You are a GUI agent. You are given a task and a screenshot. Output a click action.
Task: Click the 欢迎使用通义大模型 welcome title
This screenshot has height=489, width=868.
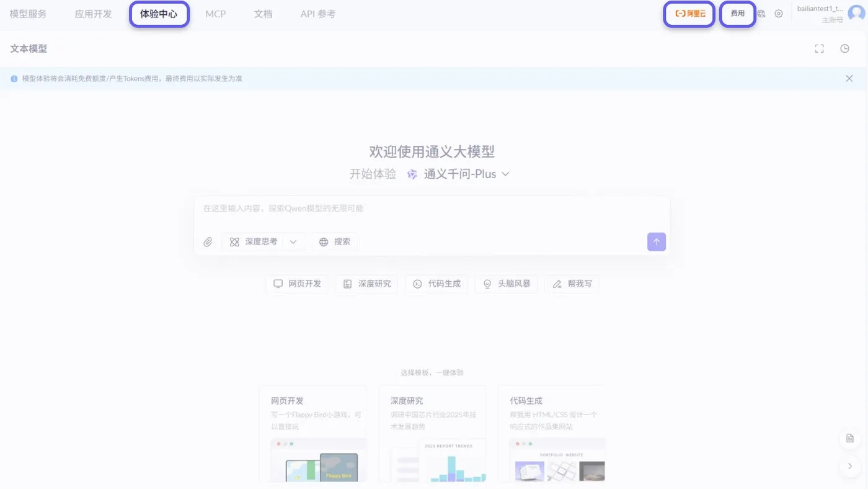click(x=432, y=151)
